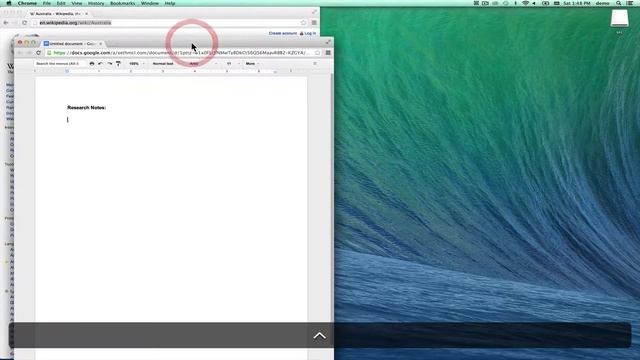The width and height of the screenshot is (640, 360).
Task: Open the View menu
Action: (77, 3)
